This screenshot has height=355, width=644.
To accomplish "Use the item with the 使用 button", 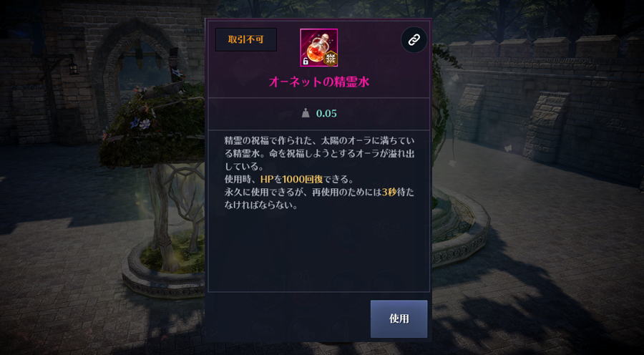I will pyautogui.click(x=399, y=318).
